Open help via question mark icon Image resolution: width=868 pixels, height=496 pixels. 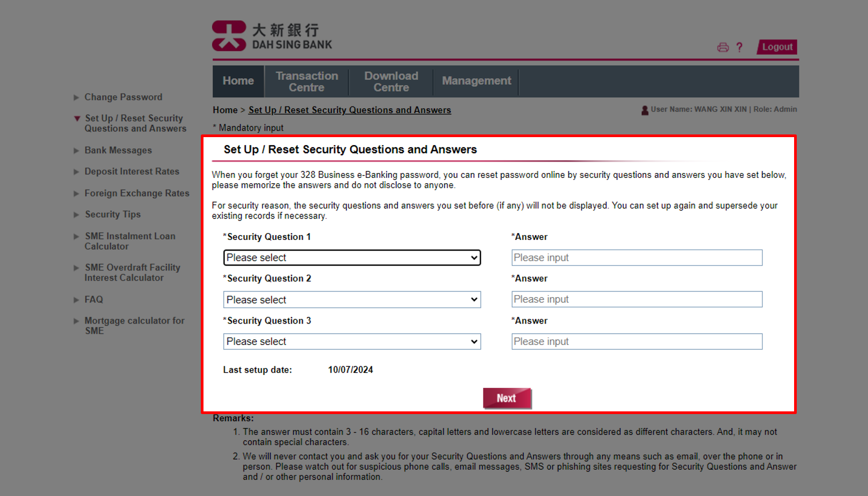coord(739,47)
